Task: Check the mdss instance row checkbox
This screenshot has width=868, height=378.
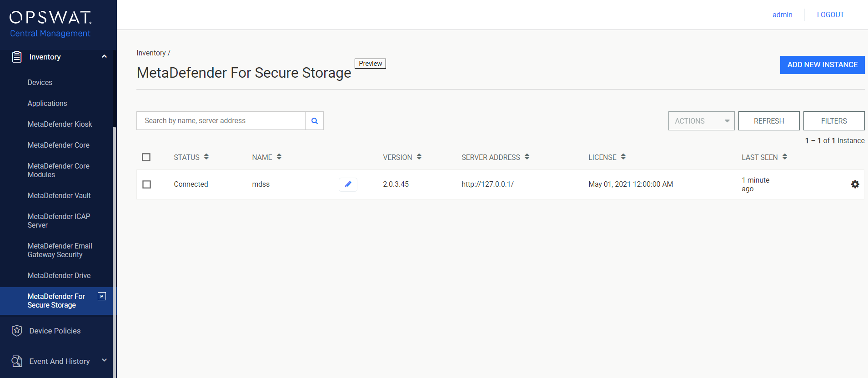Action: (x=146, y=184)
